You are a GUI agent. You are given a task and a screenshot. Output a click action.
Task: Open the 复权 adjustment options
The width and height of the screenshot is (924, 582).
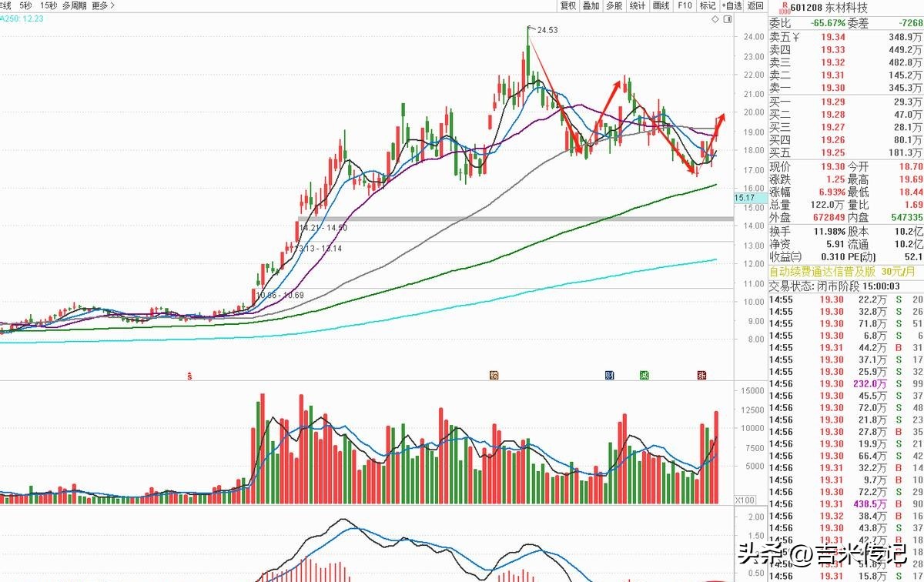point(568,5)
